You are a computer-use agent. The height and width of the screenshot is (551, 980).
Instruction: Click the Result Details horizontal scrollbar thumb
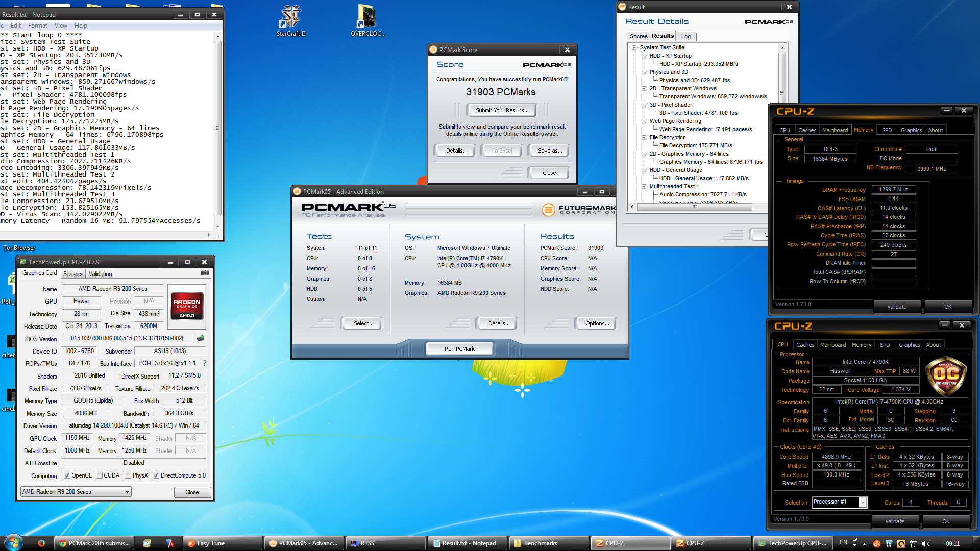coord(694,207)
